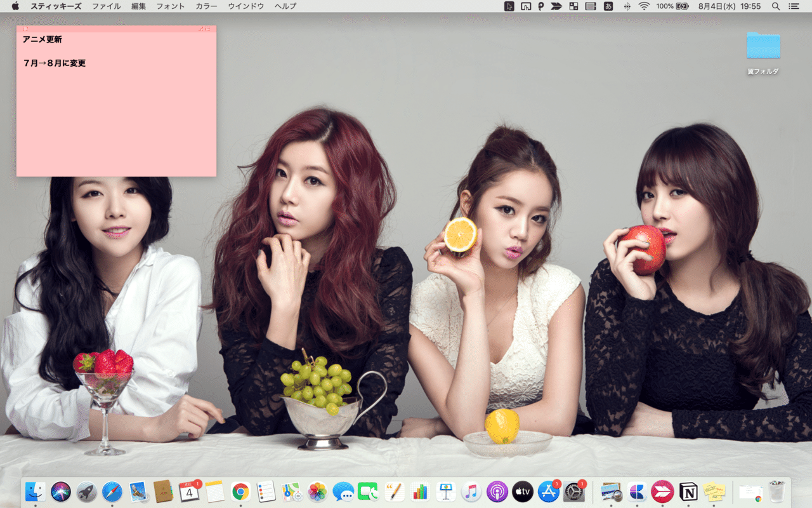Open the 100% battery status menu
Image resolution: width=812 pixels, height=508 pixels.
(672, 6)
